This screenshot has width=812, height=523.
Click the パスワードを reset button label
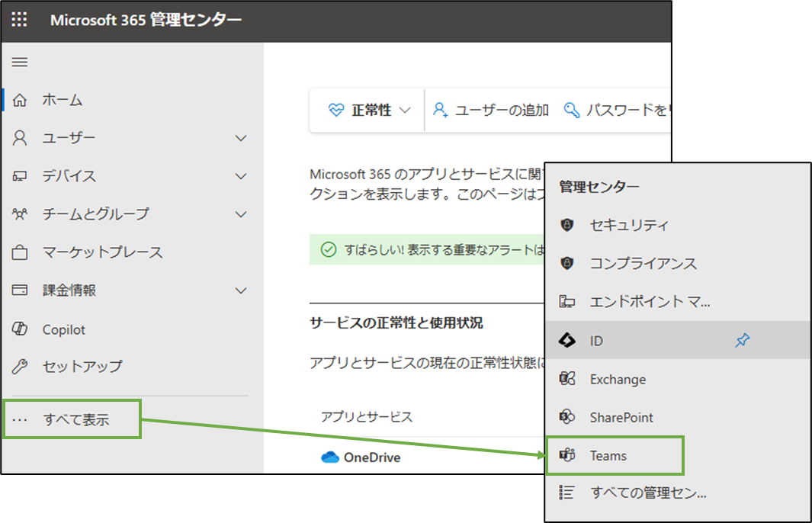(627, 110)
